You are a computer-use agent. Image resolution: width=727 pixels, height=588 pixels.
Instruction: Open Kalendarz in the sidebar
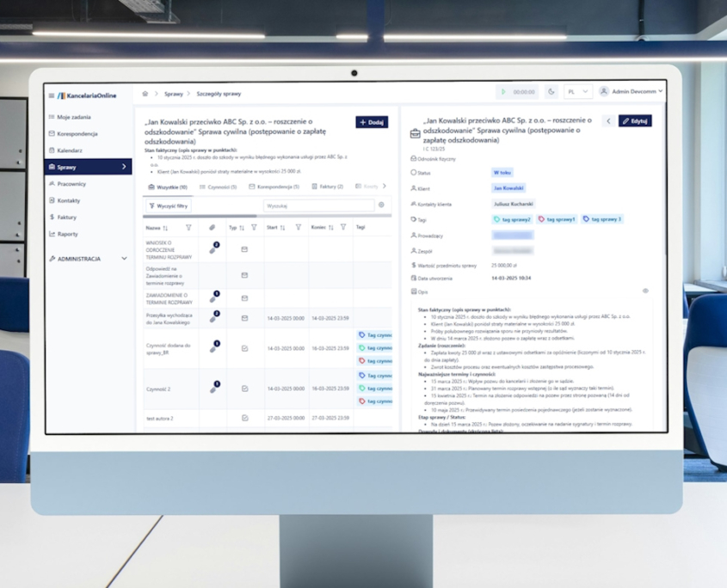pos(70,150)
